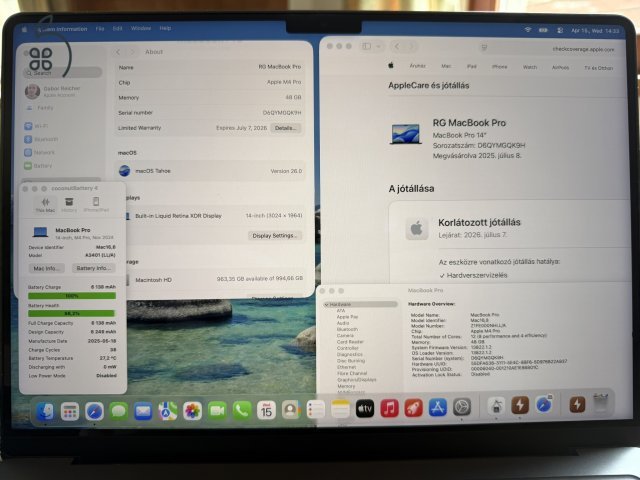
Task: Open the File menu
Action: pos(100,29)
